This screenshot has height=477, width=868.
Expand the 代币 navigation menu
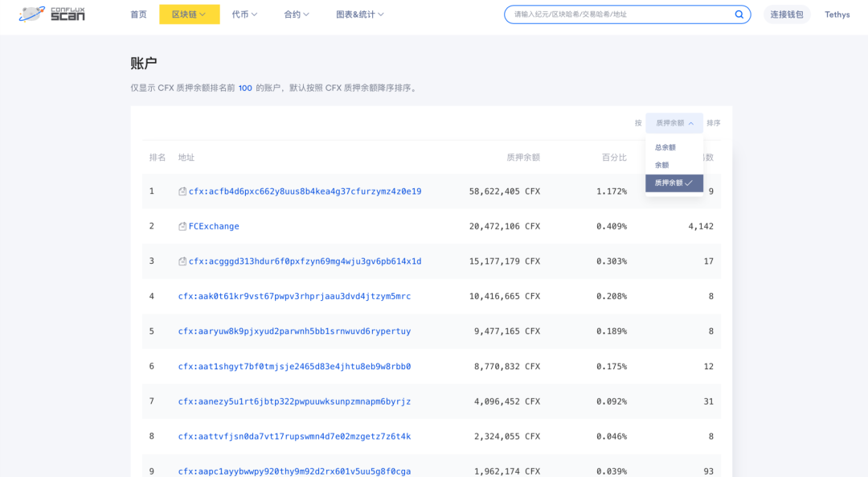pos(244,14)
